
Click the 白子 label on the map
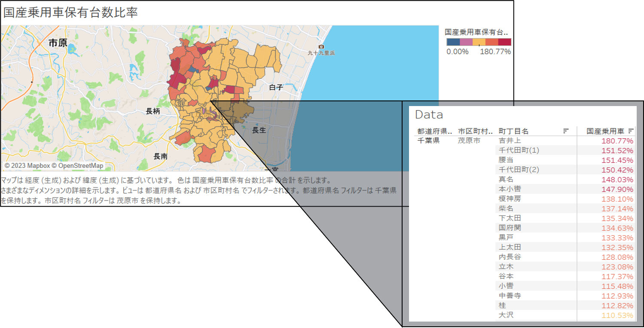point(276,87)
